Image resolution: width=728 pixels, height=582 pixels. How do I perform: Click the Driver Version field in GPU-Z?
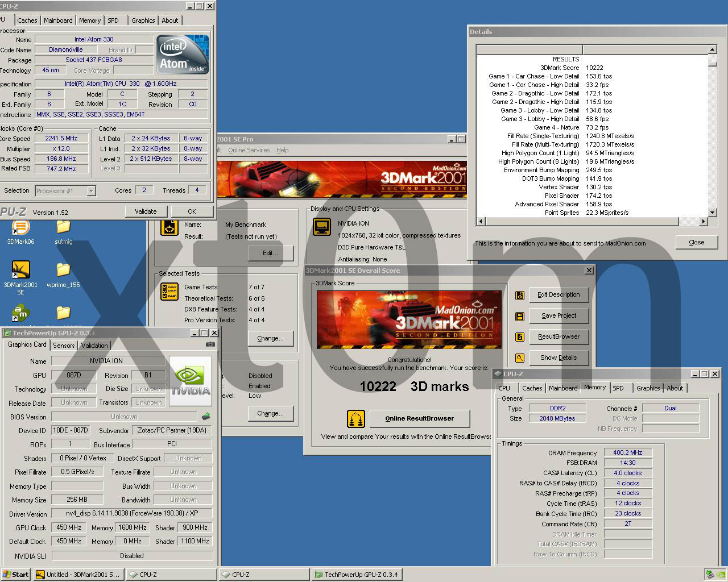132,514
